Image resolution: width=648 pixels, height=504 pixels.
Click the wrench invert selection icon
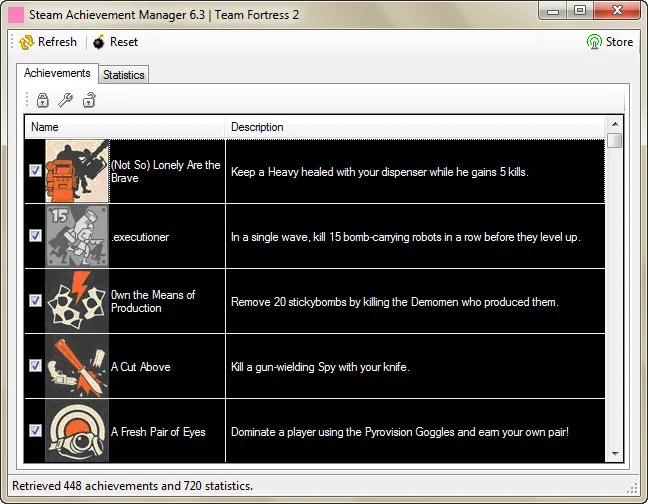65,100
